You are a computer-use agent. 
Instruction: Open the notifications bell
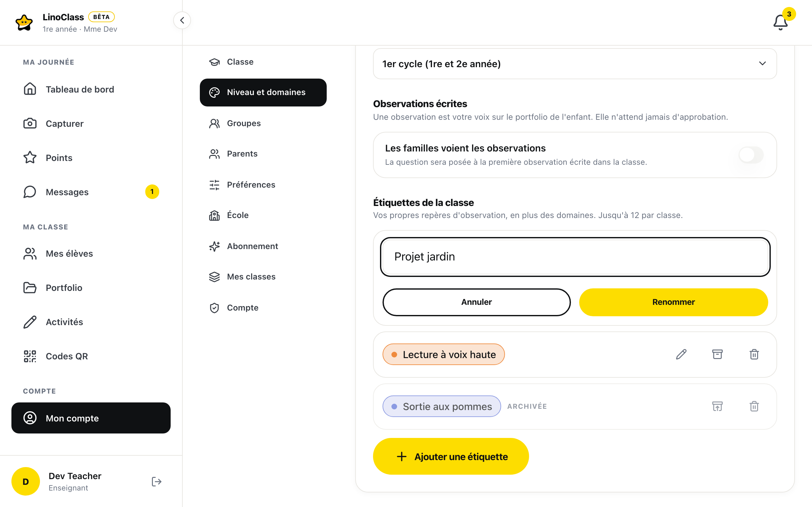(x=780, y=22)
